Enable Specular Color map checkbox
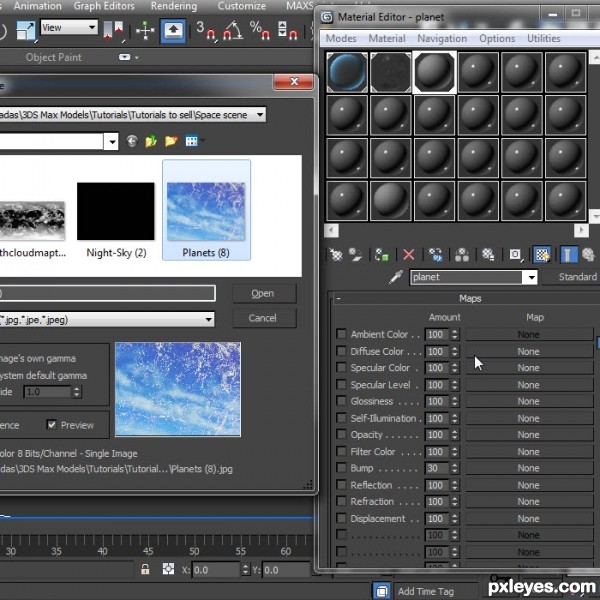 coord(341,367)
